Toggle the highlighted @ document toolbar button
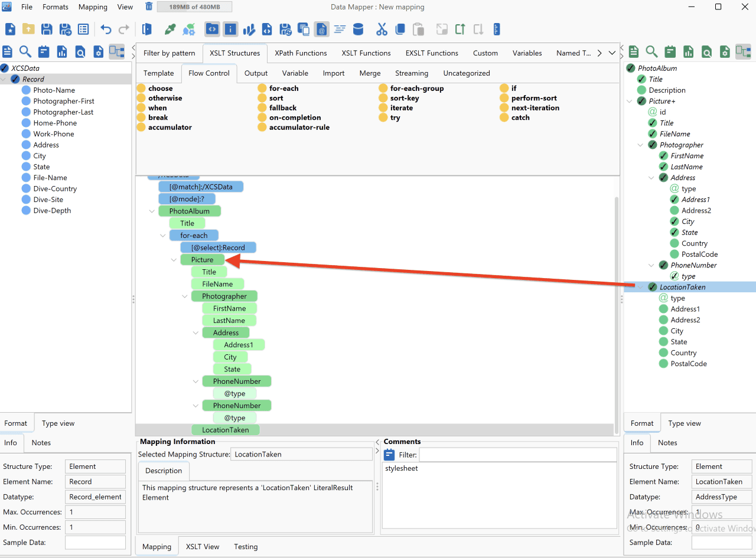 (321, 29)
